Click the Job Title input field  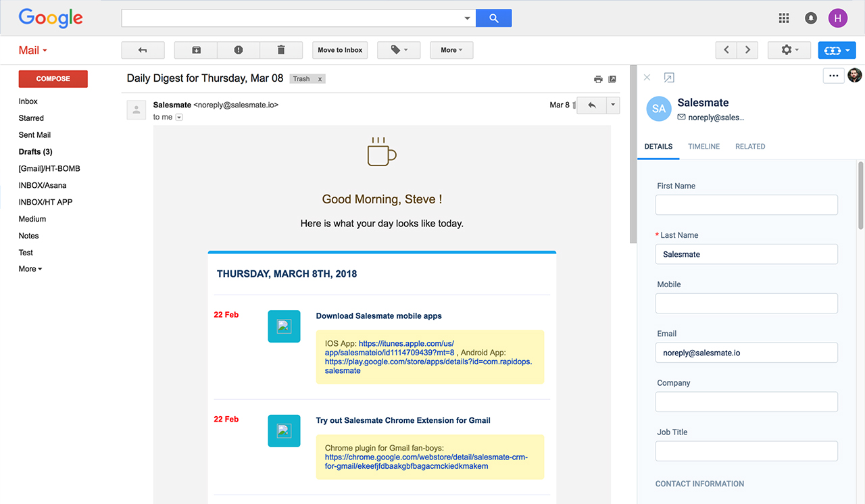pyautogui.click(x=747, y=451)
